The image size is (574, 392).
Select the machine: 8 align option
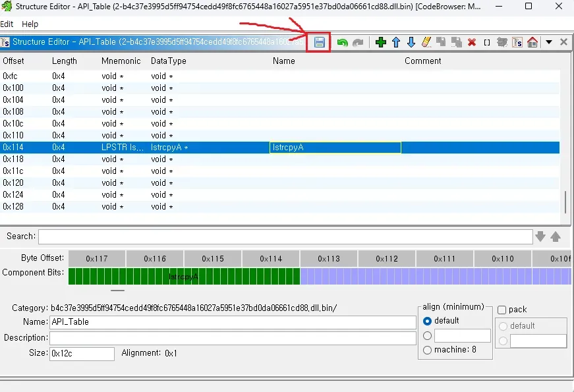click(x=428, y=350)
